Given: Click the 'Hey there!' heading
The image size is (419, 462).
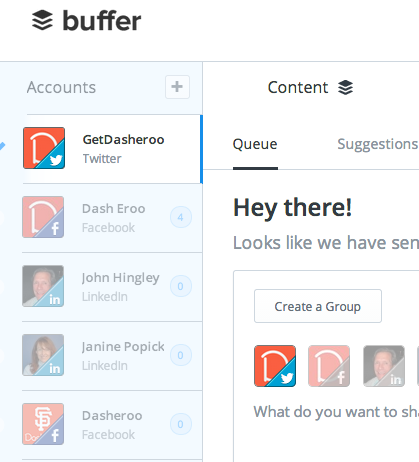Looking at the screenshot, I should coord(292,208).
